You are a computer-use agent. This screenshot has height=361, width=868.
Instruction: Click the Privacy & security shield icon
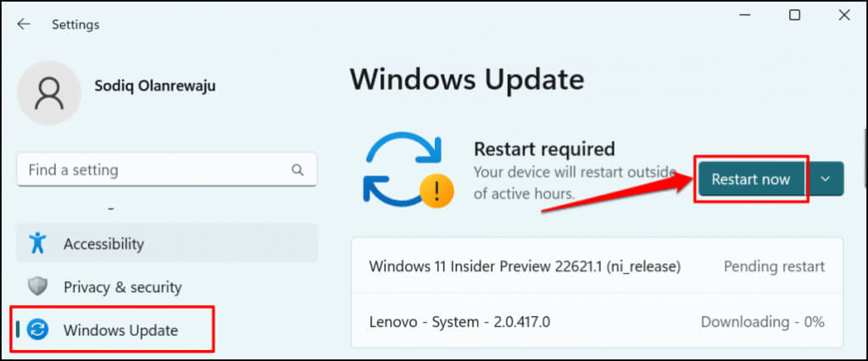[36, 287]
